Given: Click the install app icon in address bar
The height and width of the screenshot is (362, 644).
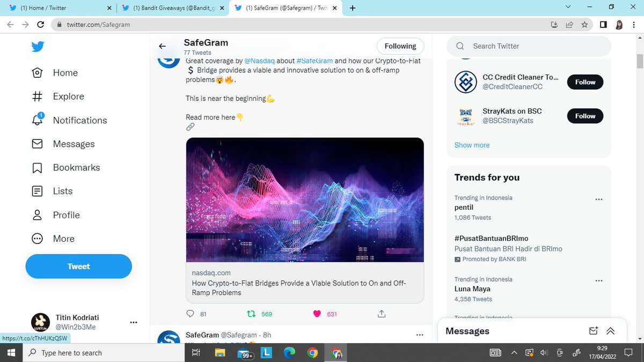Looking at the screenshot, I should point(554,25).
